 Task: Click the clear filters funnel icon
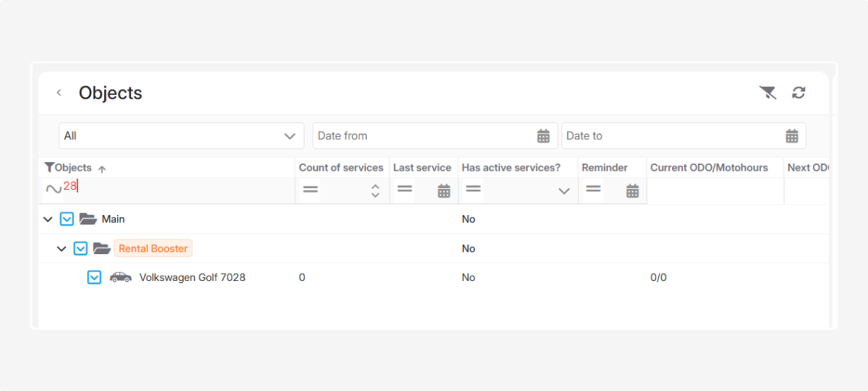pyautogui.click(x=767, y=92)
